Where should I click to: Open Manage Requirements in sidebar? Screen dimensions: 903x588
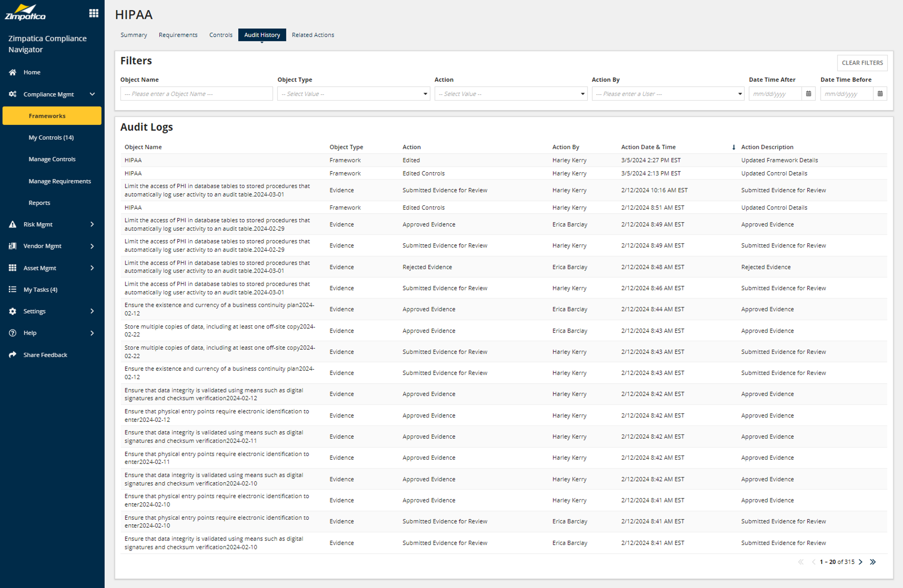59,181
